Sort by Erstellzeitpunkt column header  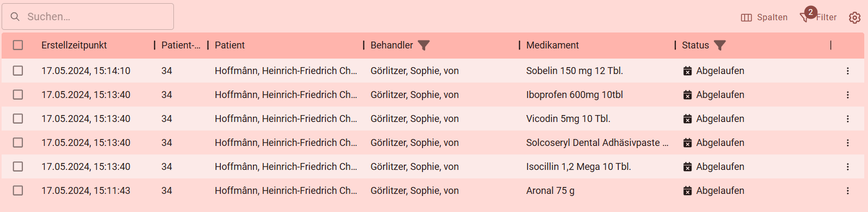74,45
